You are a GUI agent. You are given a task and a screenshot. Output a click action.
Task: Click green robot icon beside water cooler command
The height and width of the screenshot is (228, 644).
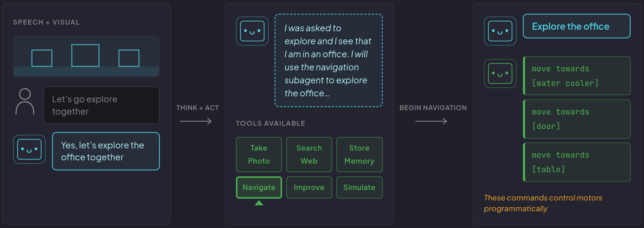click(500, 73)
